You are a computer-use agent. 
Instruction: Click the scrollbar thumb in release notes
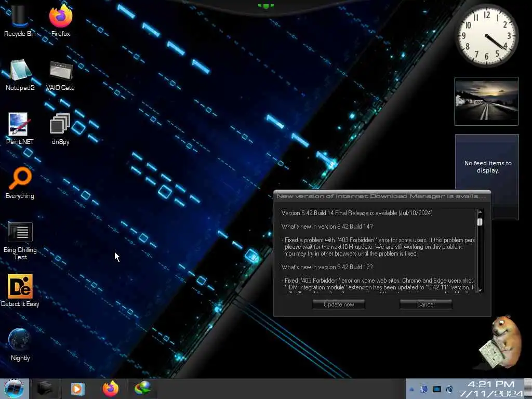480,221
